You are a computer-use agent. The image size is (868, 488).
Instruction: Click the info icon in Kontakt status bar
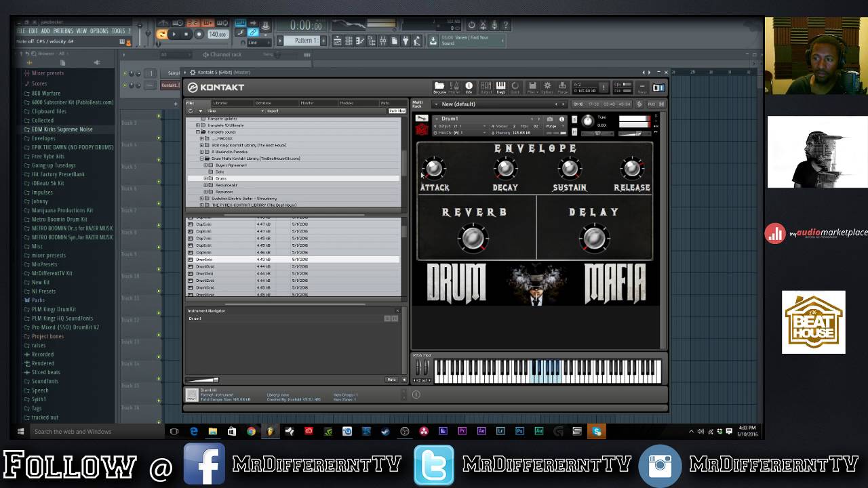pyautogui.click(x=416, y=394)
